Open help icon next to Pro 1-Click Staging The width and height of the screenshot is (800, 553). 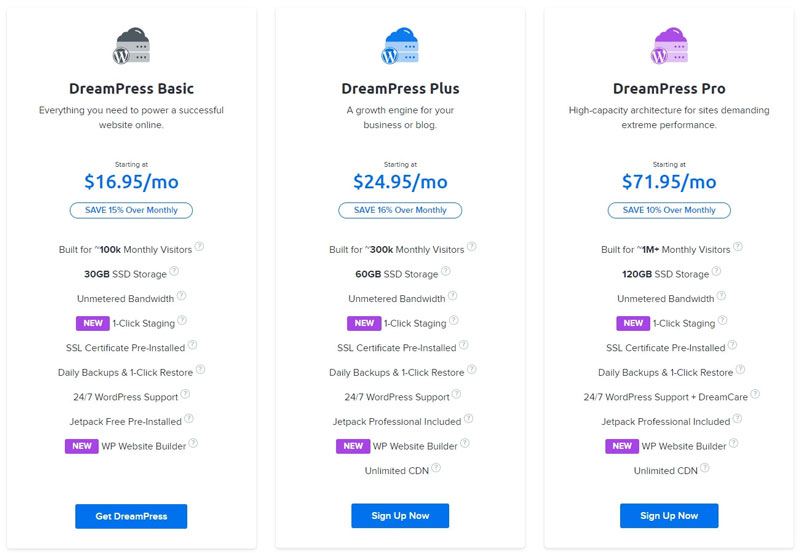coord(723,320)
